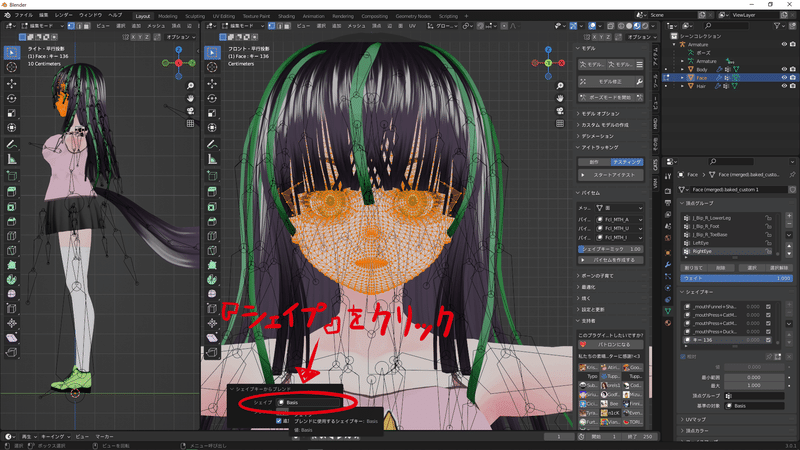
Task: Select the Rotate tool in left viewport toolbar
Action: (x=12, y=98)
